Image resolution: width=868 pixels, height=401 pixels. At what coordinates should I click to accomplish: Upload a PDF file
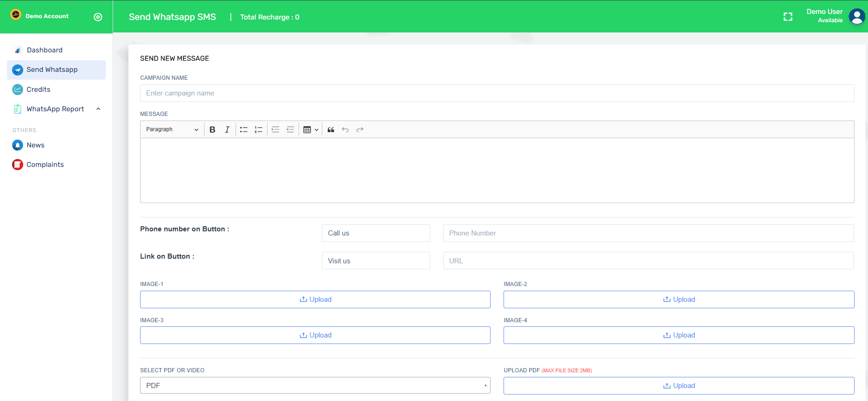(x=679, y=386)
